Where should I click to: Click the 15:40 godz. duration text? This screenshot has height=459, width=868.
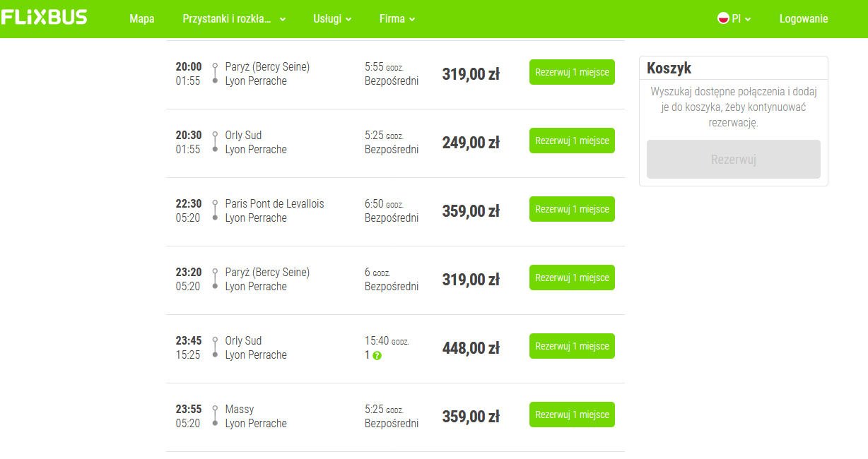pos(387,341)
